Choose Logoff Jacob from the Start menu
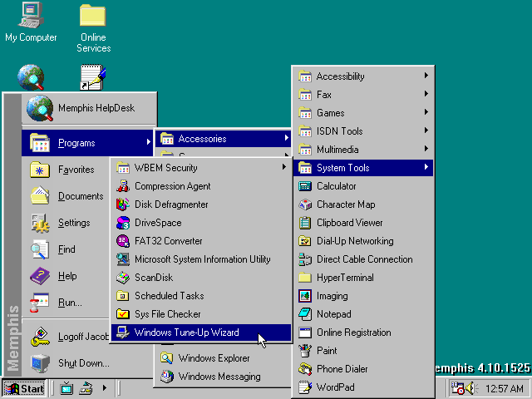 pos(66,336)
